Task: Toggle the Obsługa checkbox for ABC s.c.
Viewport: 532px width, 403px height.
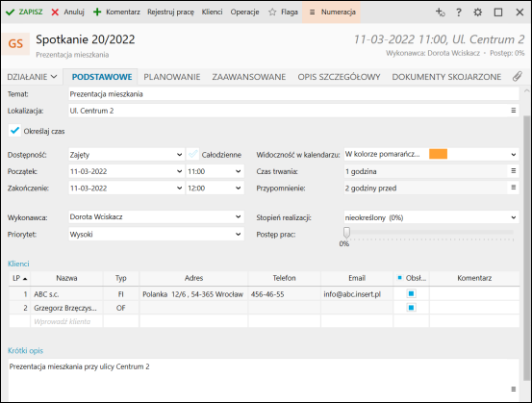Action: coord(411,293)
